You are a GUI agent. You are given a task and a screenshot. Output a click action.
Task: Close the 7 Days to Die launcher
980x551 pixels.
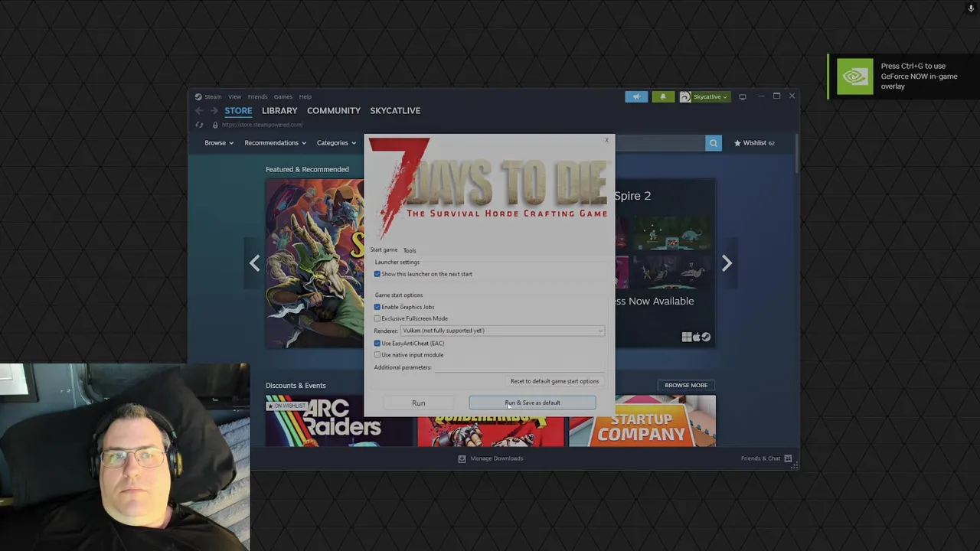[x=606, y=140]
